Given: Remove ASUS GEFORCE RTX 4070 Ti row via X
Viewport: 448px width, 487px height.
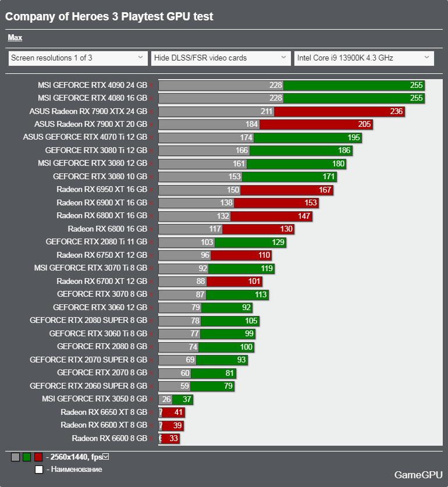Looking at the screenshot, I should point(151,137).
